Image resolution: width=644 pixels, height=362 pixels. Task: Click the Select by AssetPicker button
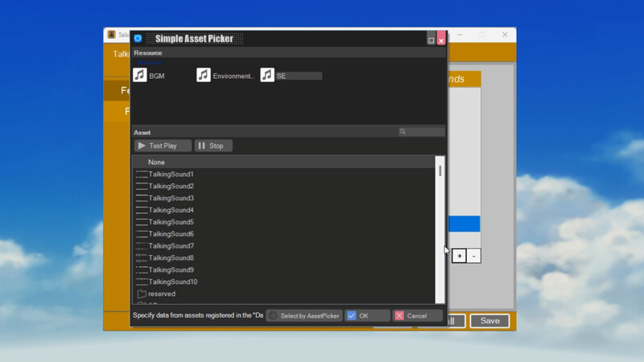[304, 316]
